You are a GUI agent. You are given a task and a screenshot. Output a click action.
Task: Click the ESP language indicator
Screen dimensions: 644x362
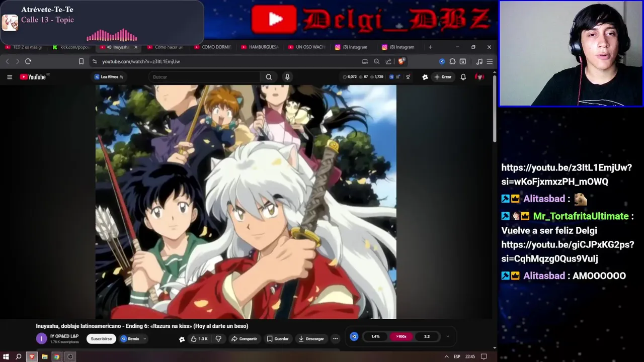coord(457,356)
